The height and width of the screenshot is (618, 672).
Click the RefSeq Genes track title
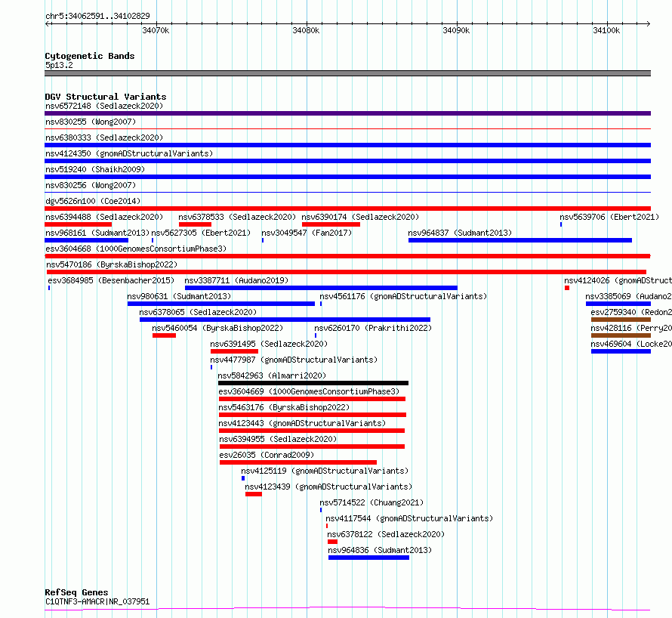(76, 592)
